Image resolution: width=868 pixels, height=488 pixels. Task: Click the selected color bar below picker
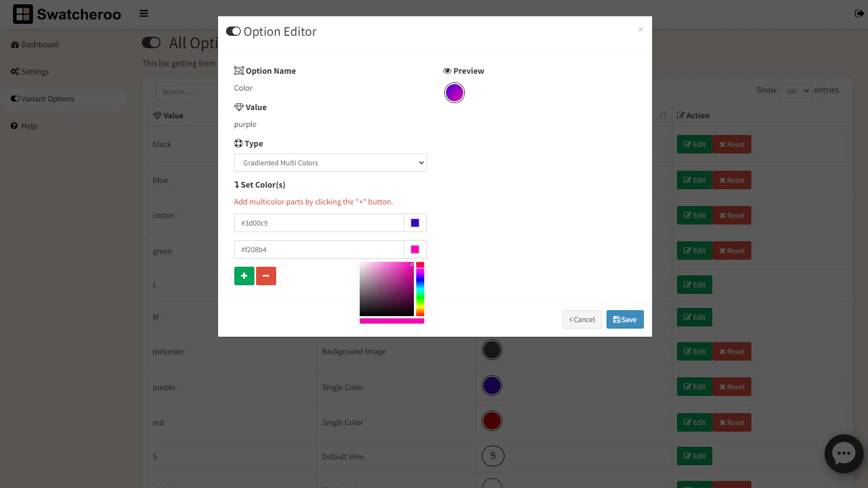[x=392, y=321]
